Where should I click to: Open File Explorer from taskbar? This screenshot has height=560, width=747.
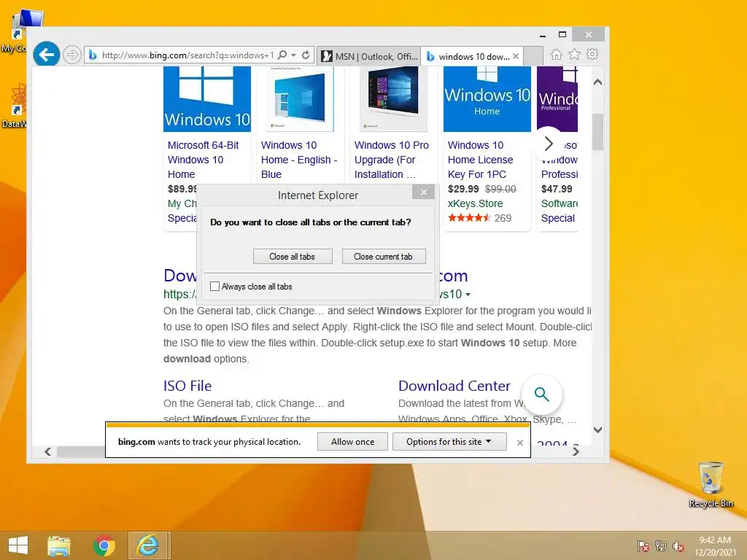coord(59,545)
